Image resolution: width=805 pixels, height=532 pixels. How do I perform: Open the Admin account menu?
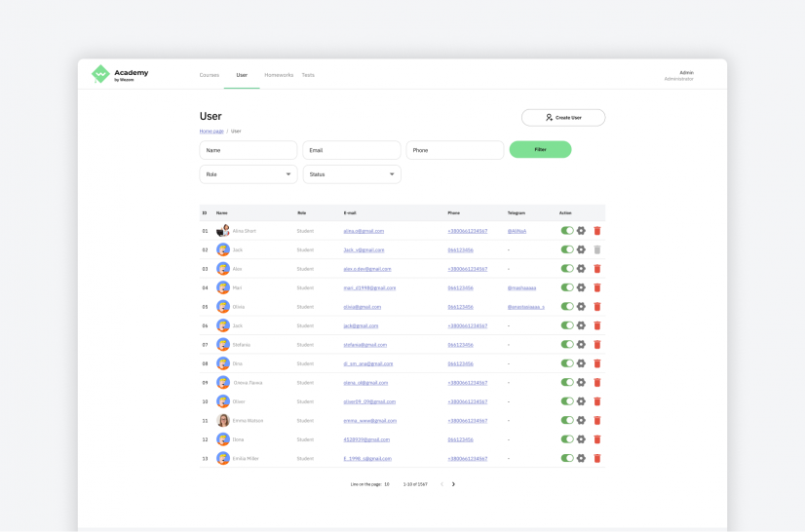tap(684, 75)
